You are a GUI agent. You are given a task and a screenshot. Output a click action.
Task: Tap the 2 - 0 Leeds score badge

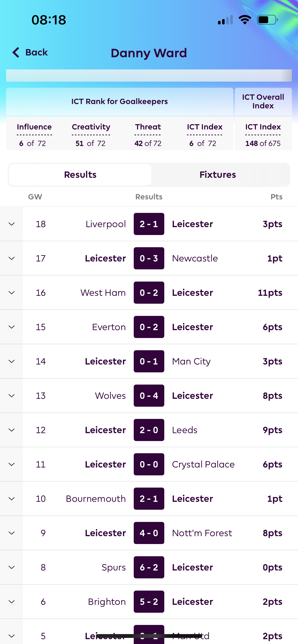(x=149, y=430)
